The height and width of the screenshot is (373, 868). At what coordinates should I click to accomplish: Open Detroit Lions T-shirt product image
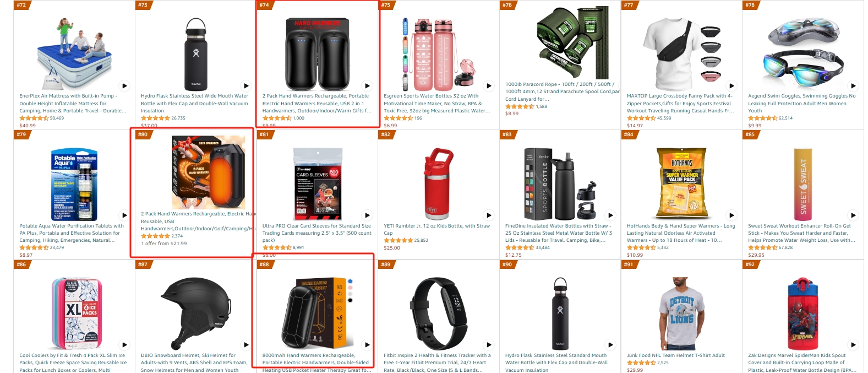pyautogui.click(x=681, y=312)
